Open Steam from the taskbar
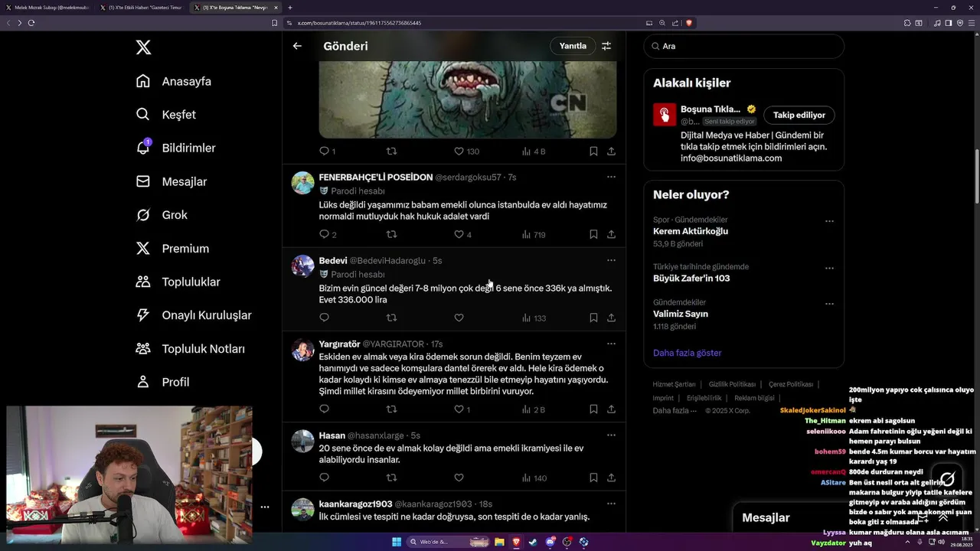Screen dimensions: 980x551 (533, 542)
